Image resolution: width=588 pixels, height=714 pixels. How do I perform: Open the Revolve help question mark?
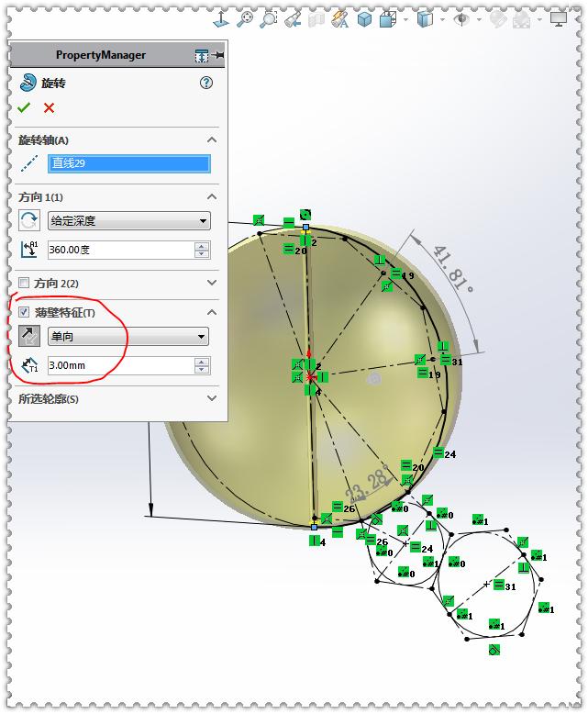click(x=206, y=83)
